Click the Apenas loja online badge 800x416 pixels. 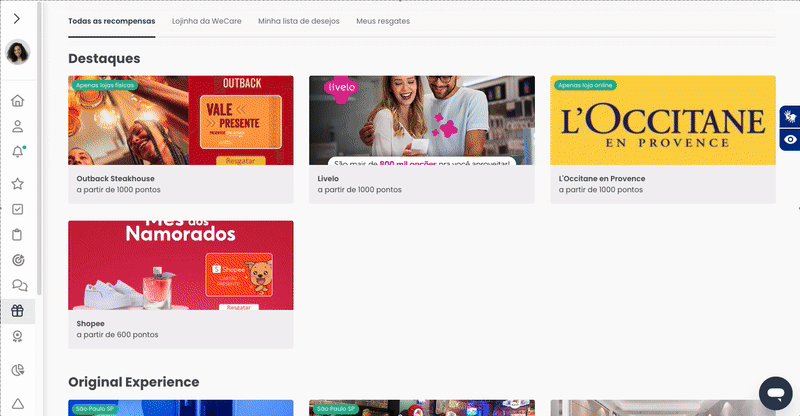585,85
